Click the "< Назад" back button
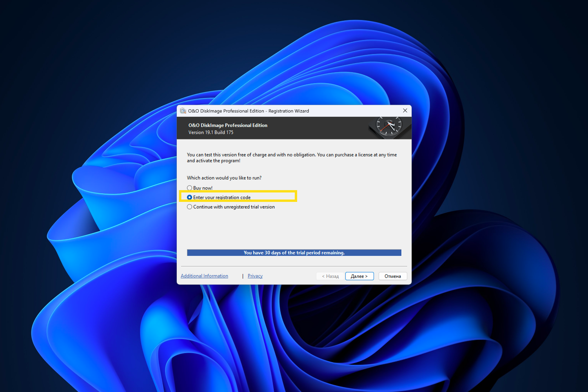Screen dimensions: 588x392 coord(330,276)
